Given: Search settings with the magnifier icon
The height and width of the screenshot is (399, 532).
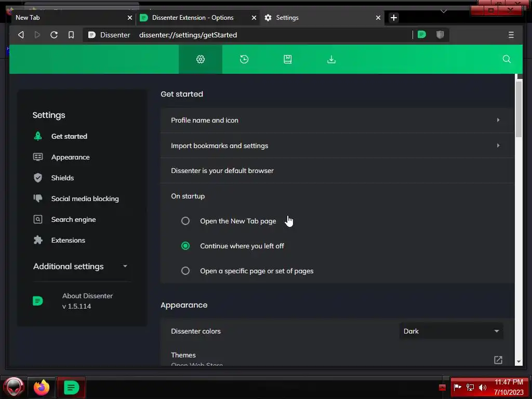Looking at the screenshot, I should coord(507,59).
